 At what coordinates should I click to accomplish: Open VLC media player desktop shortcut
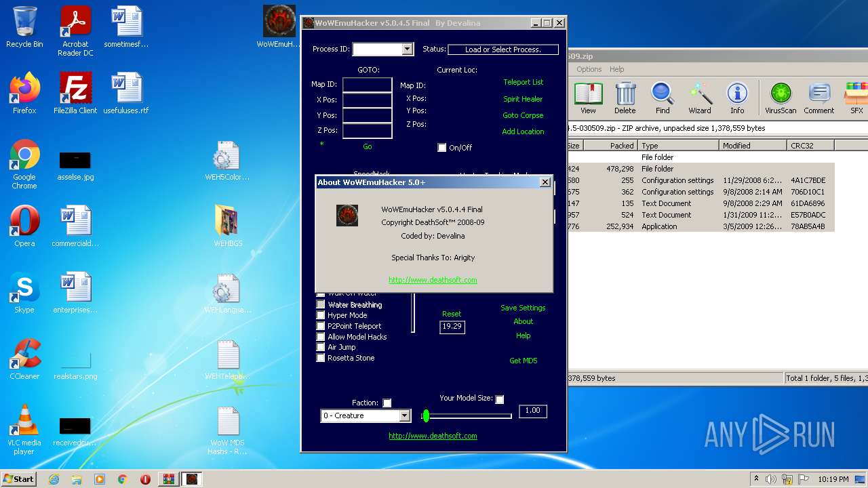(24, 430)
